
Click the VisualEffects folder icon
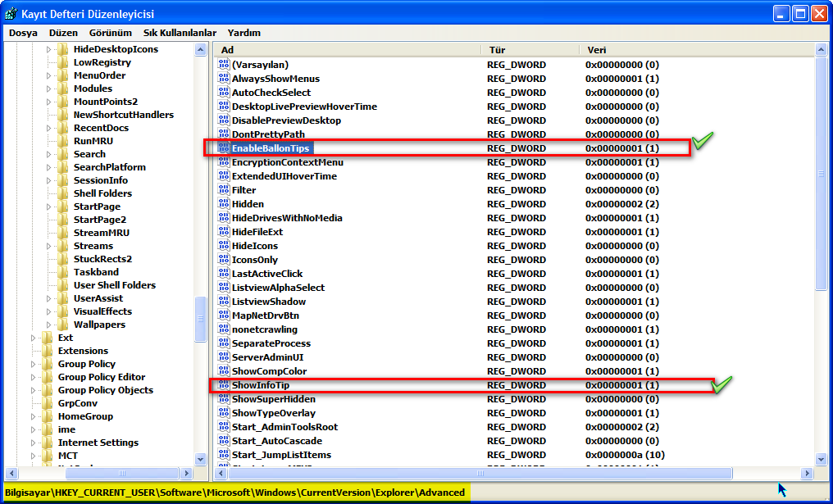[x=63, y=311]
